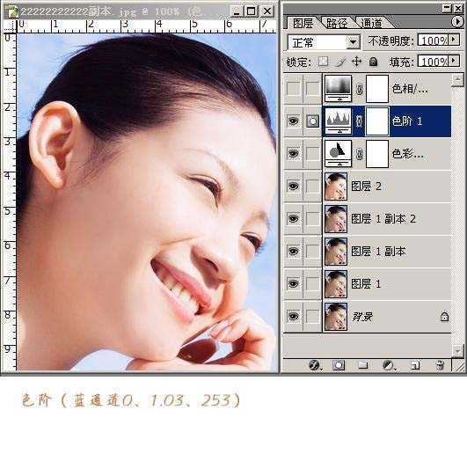The height and width of the screenshot is (476, 467).
Task: Click the 填充 100% input field
Action: coord(433,61)
